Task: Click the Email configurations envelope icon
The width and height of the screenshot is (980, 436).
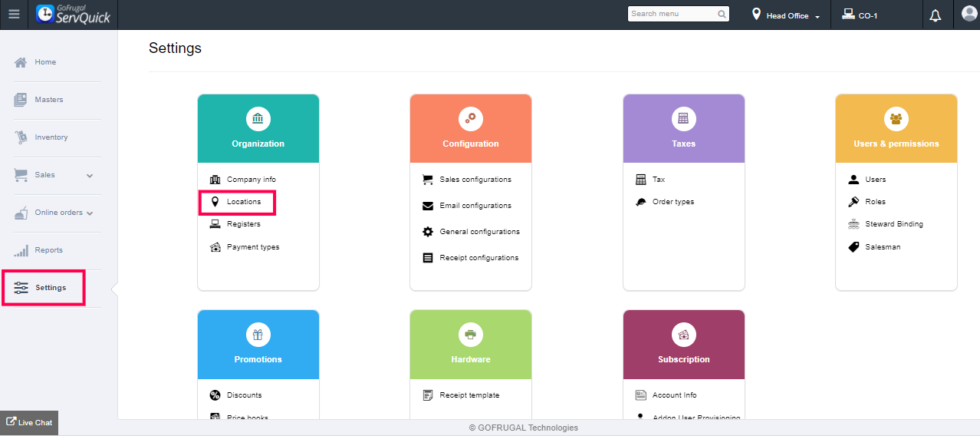Action: (428, 206)
